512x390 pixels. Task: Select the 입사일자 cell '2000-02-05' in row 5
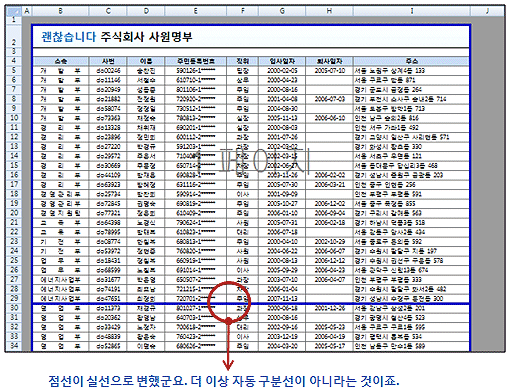[282, 71]
